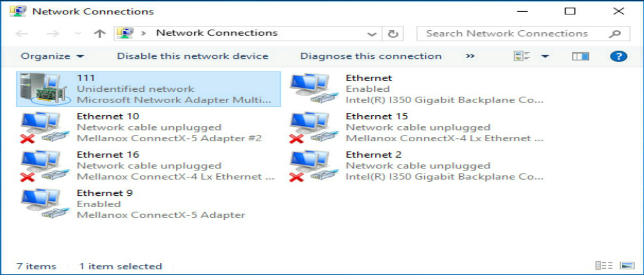644x275 pixels.
Task: Switch to details view in status bar
Action: tap(604, 265)
